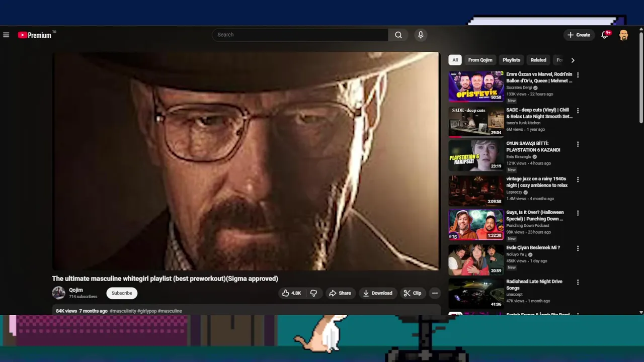Open options for SADE deep cuts video

point(578,111)
